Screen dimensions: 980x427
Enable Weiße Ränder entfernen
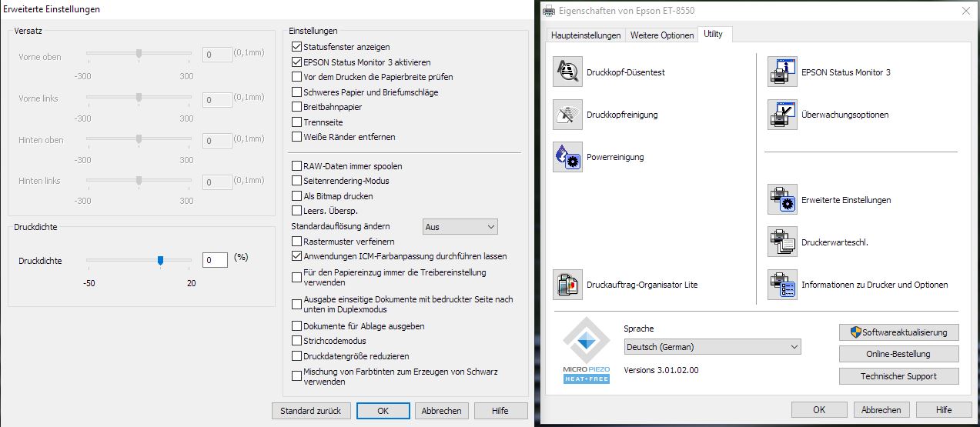click(297, 137)
